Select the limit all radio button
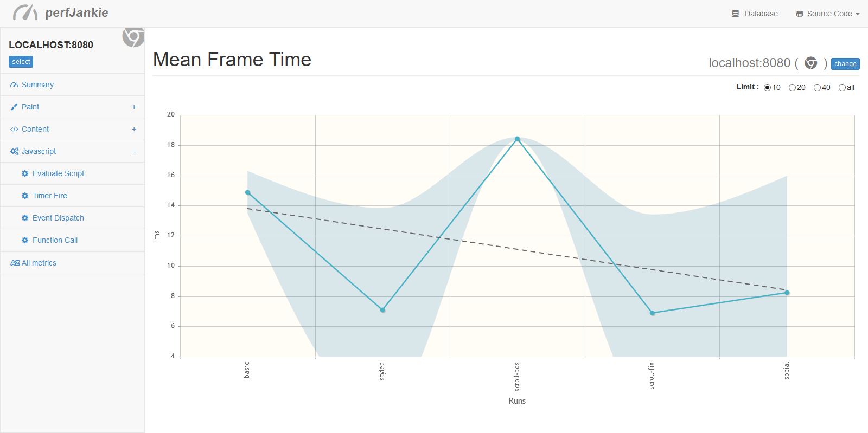 [842, 87]
